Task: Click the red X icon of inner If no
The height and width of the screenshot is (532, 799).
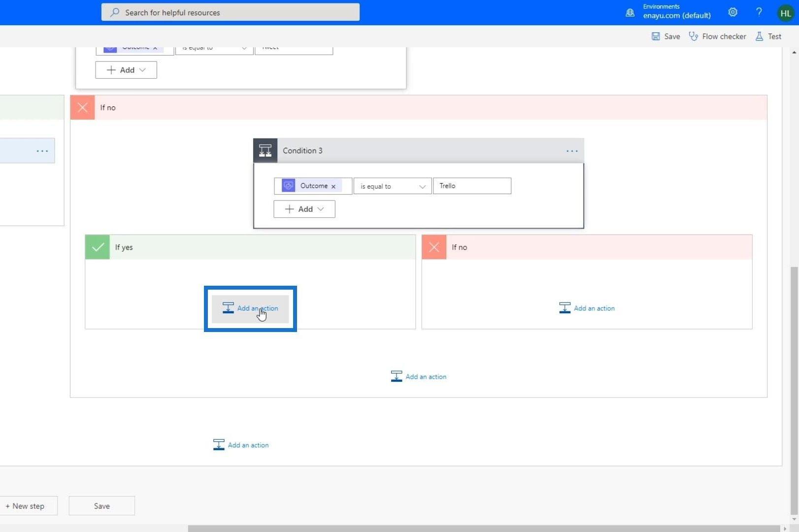Action: tap(434, 247)
